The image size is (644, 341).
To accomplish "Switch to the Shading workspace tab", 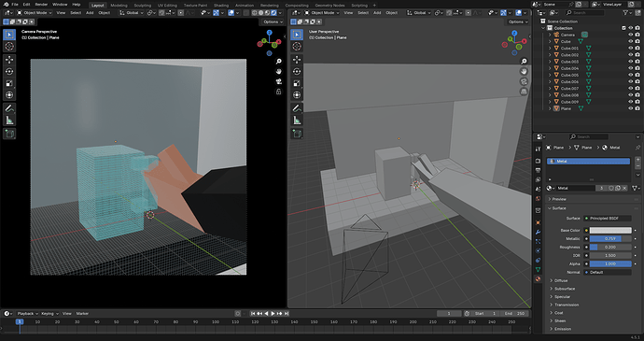I will coord(221,6).
